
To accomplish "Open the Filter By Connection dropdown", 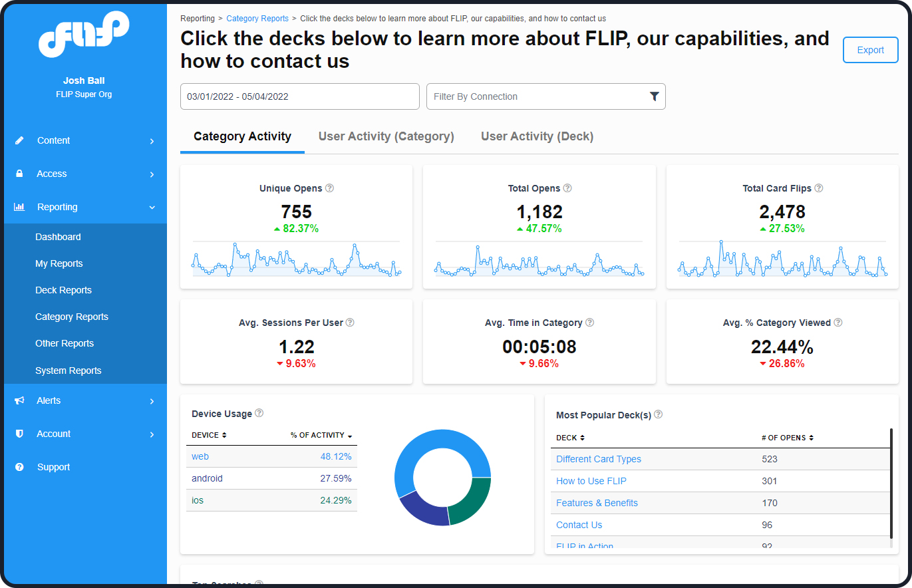I will click(x=545, y=96).
